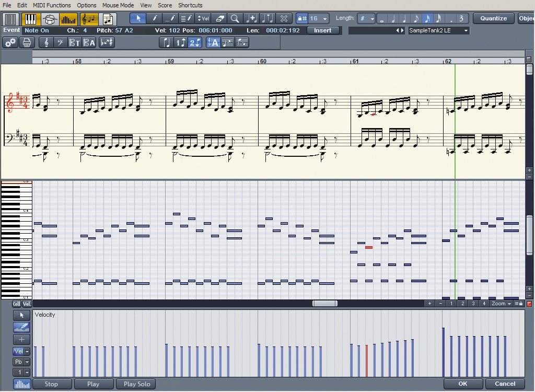Click the Cancel button

coord(505,384)
